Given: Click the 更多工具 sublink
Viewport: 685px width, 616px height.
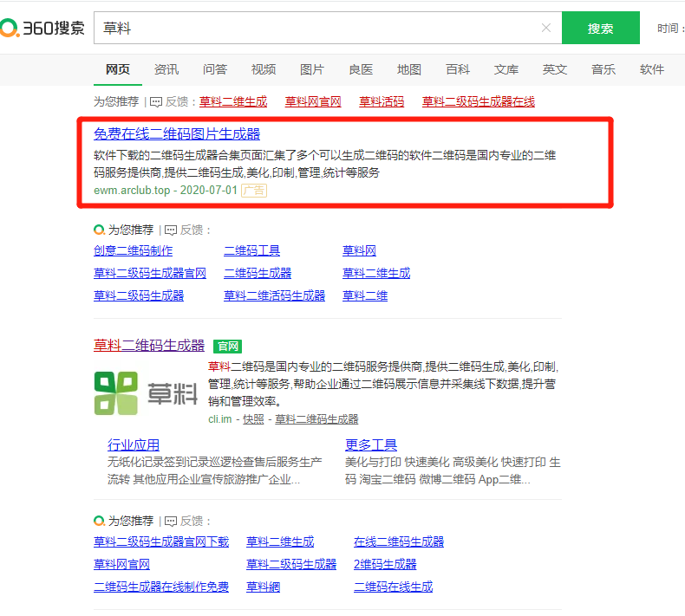Looking at the screenshot, I should pyautogui.click(x=371, y=444).
